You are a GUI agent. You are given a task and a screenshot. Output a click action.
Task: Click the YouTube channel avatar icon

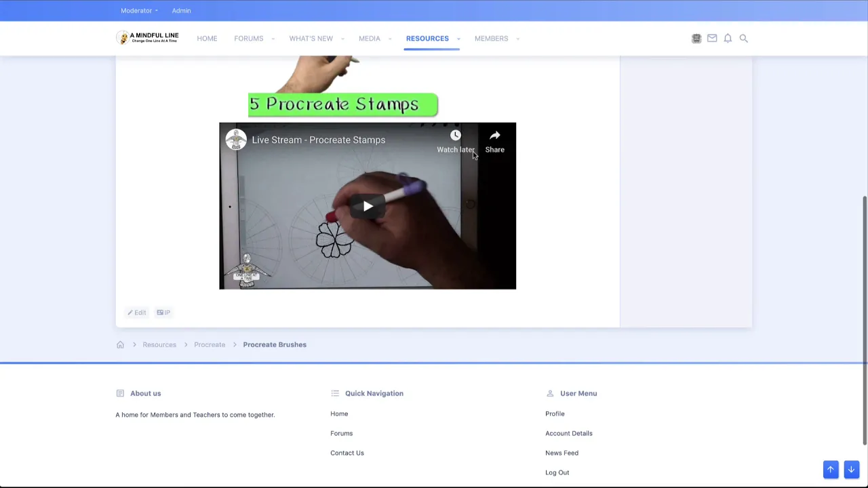pos(236,140)
